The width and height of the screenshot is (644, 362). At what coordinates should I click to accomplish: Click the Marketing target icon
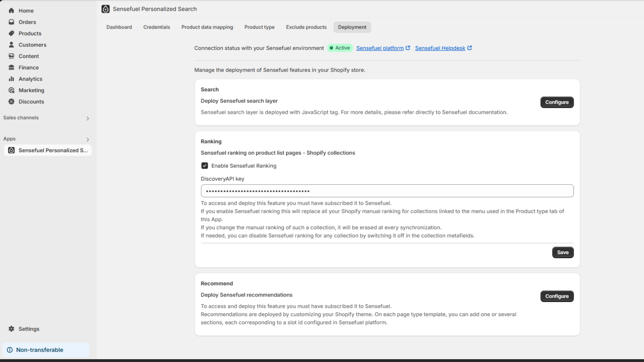pos(11,90)
